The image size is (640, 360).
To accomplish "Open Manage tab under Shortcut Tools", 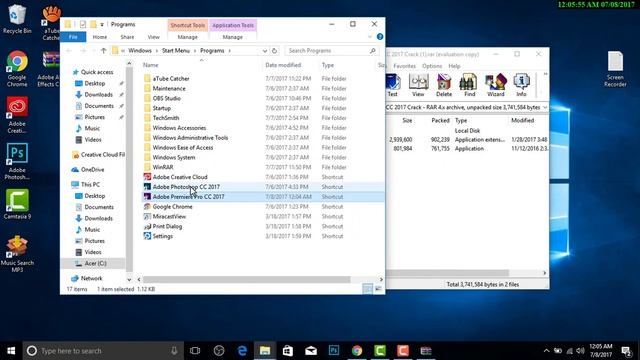I will point(187,37).
